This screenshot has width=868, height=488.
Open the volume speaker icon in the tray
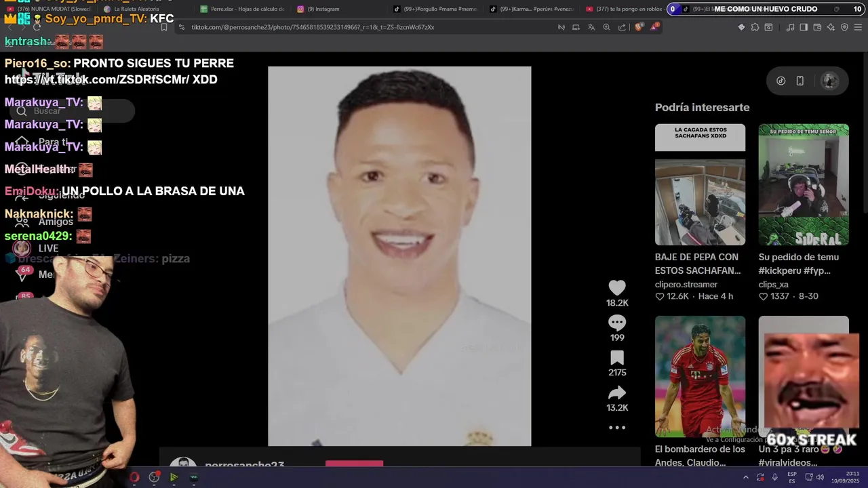tap(820, 477)
